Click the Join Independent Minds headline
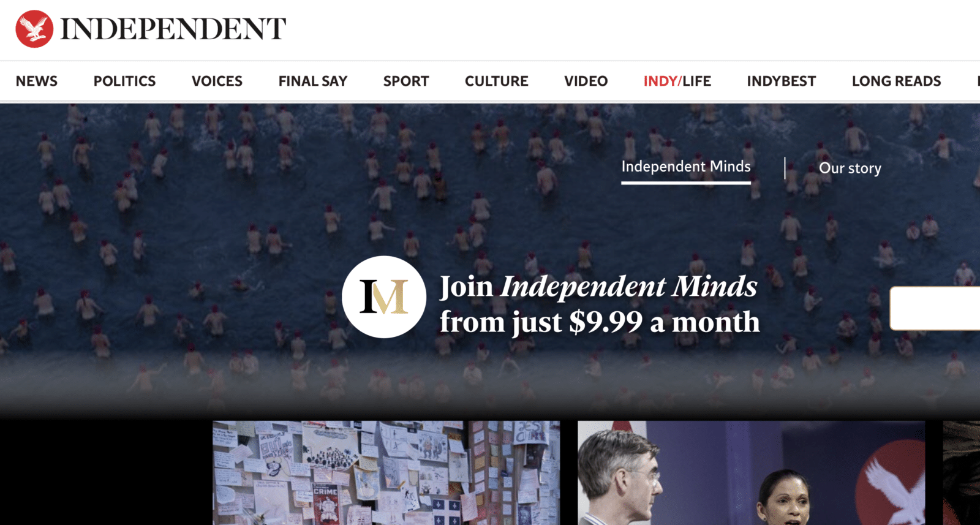The width and height of the screenshot is (980, 525). 600,304
